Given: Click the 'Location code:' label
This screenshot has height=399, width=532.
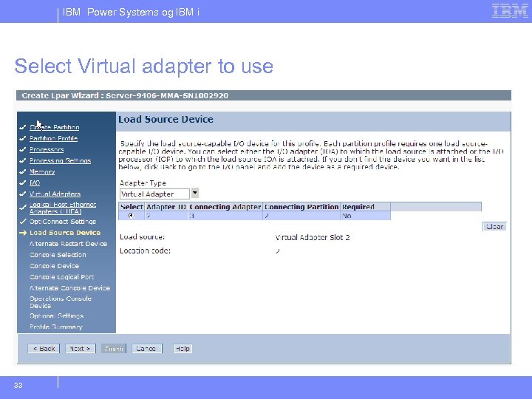Looking at the screenshot, I should [x=145, y=250].
